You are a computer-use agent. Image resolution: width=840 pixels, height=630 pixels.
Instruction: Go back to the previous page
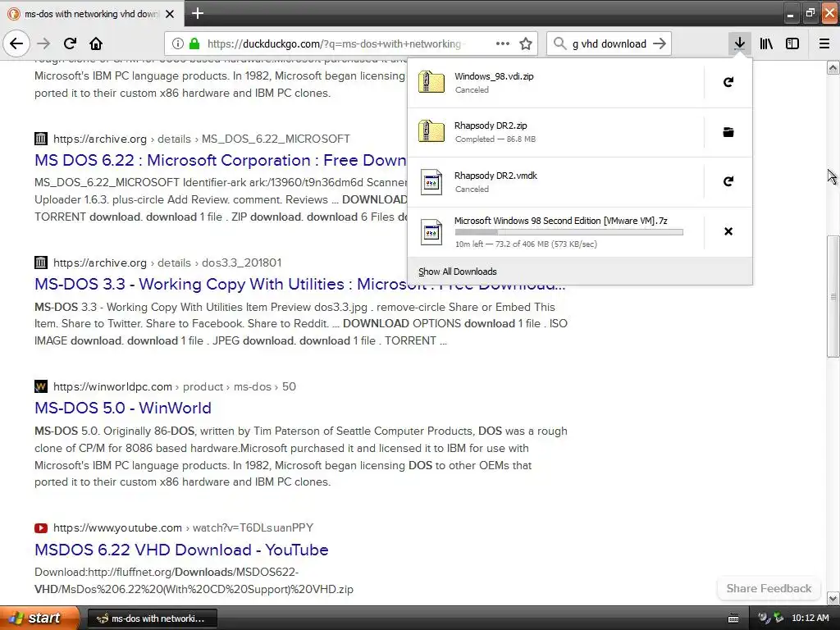coord(16,43)
